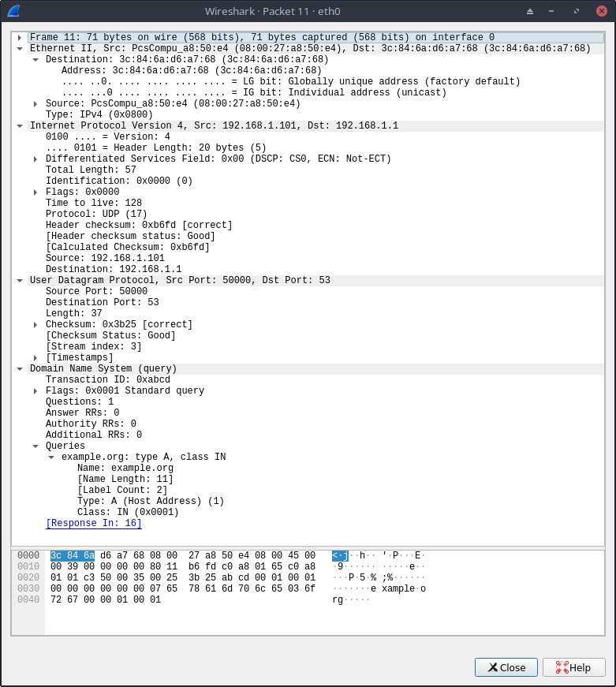The image size is (616, 687).
Task: Select the LG bit Globally unique address row
Action: (291, 81)
